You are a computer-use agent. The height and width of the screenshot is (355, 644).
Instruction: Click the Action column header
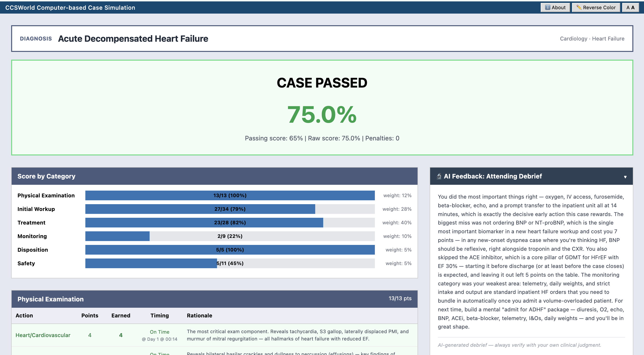(x=24, y=315)
